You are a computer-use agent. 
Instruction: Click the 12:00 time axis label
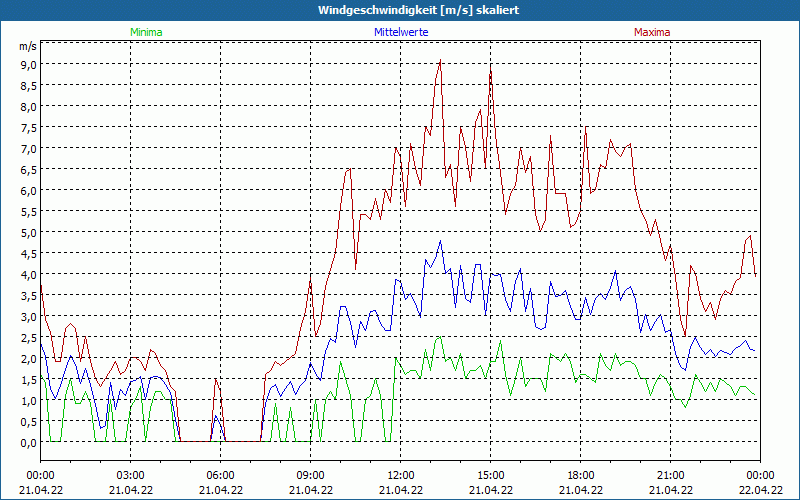coord(401,476)
